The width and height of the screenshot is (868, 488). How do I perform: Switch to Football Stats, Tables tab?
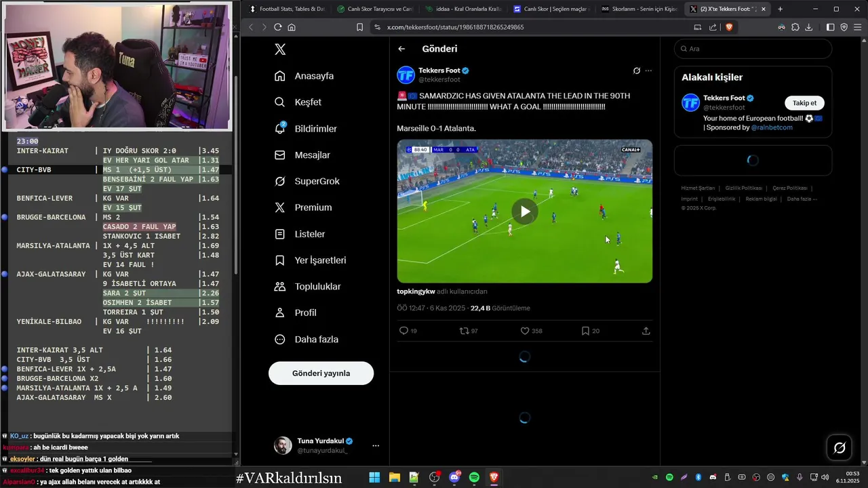click(288, 9)
